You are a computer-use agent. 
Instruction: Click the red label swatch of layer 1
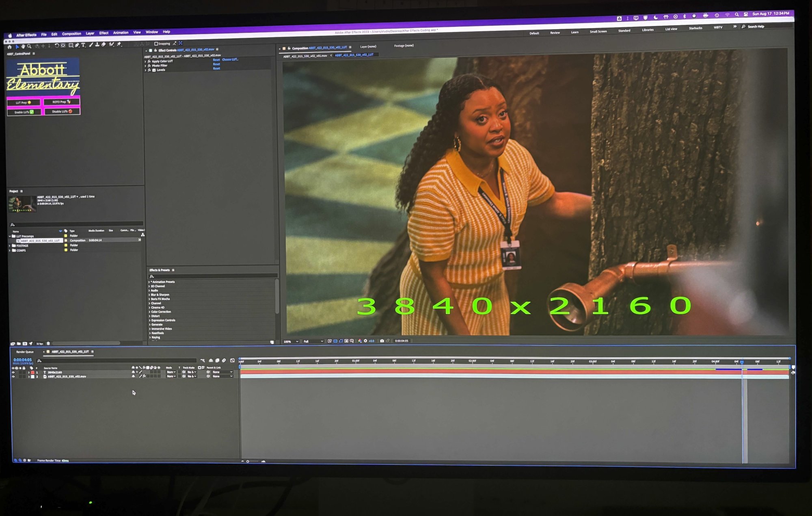[32, 372]
